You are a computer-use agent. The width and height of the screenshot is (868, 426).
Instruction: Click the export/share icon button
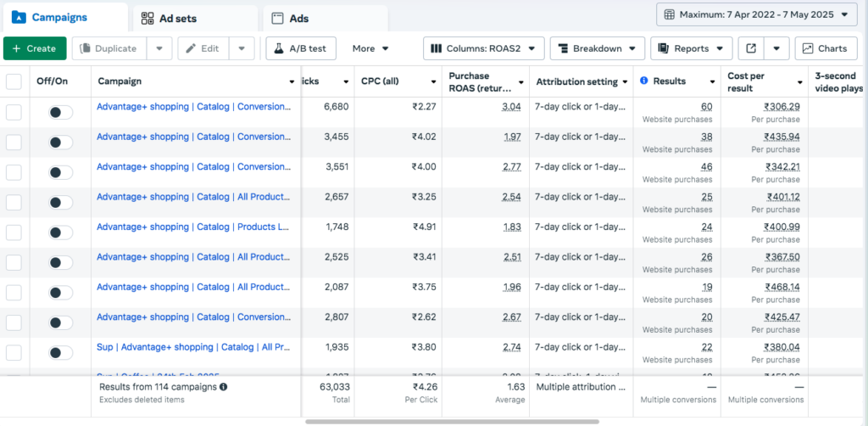752,48
